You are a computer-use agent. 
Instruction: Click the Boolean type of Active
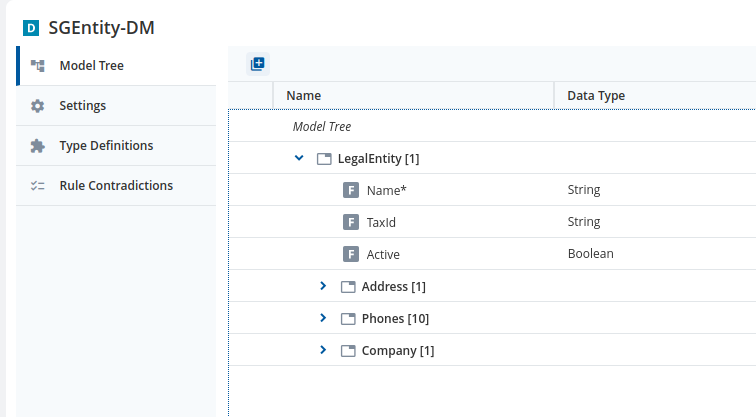591,254
